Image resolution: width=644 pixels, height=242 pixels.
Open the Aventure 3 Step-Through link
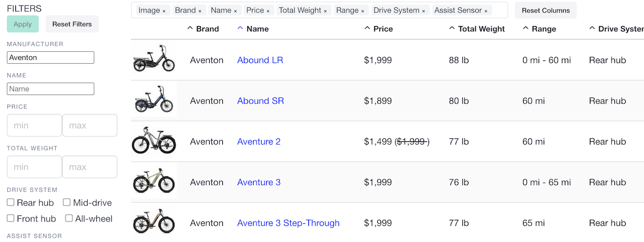(288, 223)
